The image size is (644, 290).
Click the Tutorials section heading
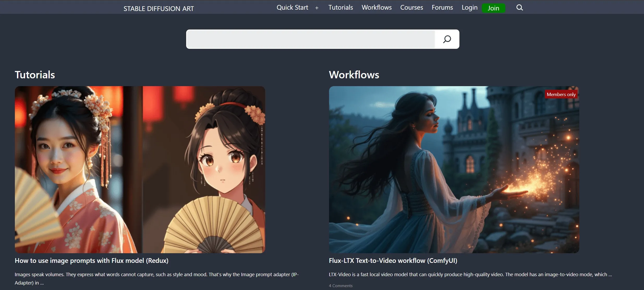[35, 75]
